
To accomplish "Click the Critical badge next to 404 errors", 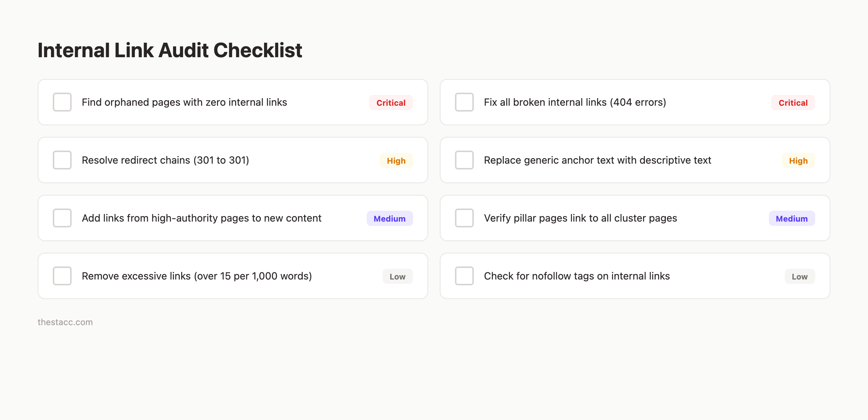I will click(x=793, y=102).
